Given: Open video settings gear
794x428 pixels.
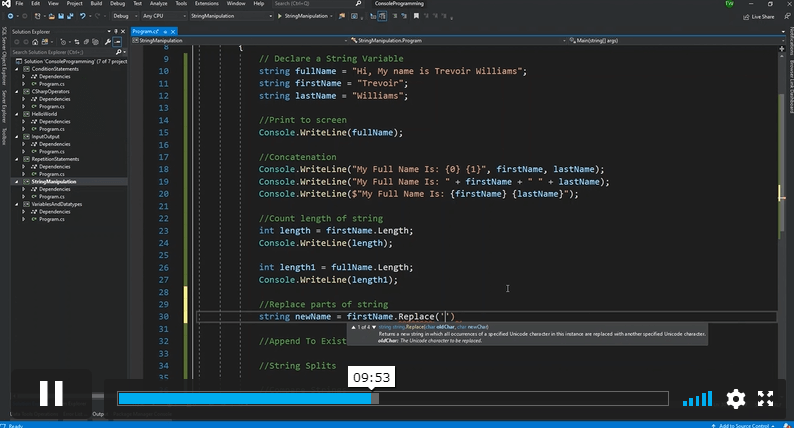Looking at the screenshot, I should coord(735,399).
